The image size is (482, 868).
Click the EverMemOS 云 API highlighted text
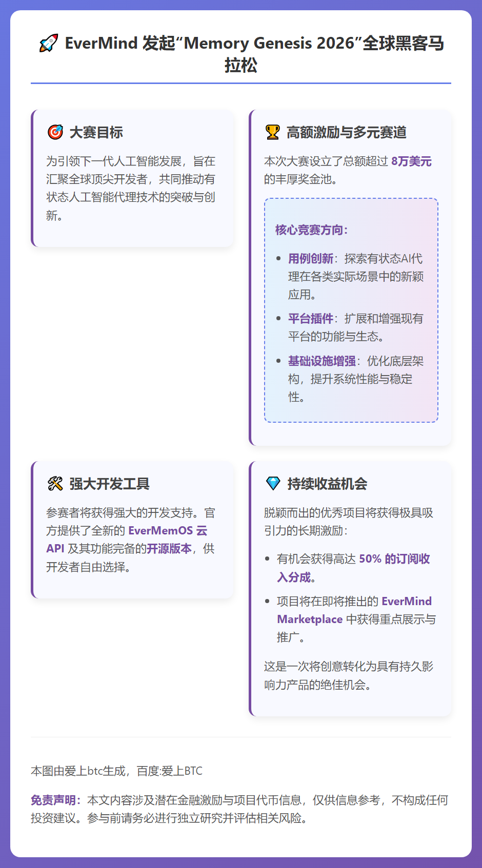coord(127,540)
